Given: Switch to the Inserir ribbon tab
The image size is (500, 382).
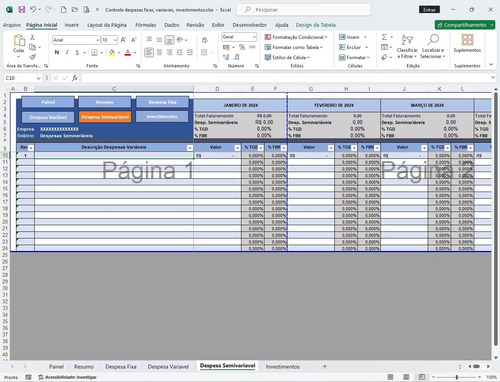Looking at the screenshot, I should (72, 25).
